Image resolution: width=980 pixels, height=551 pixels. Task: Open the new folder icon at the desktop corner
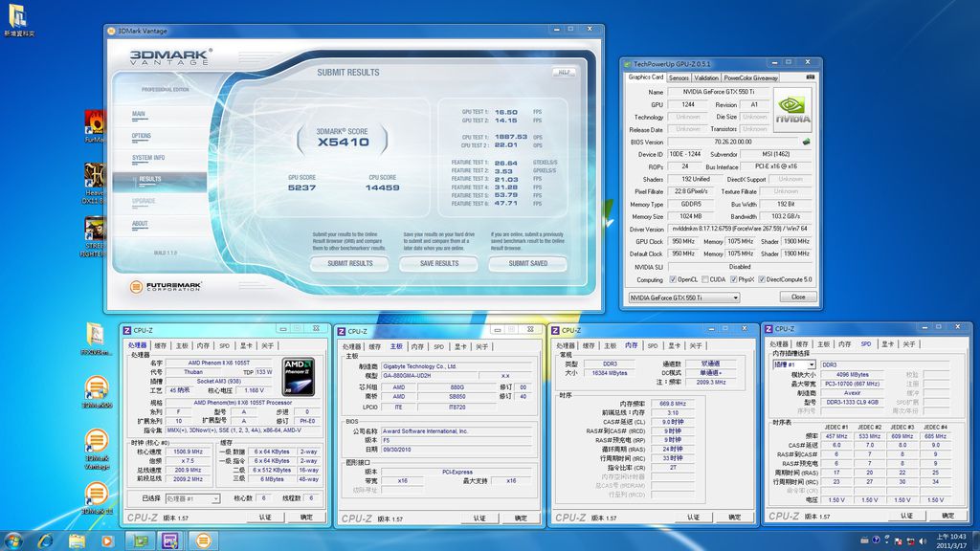coord(19,21)
